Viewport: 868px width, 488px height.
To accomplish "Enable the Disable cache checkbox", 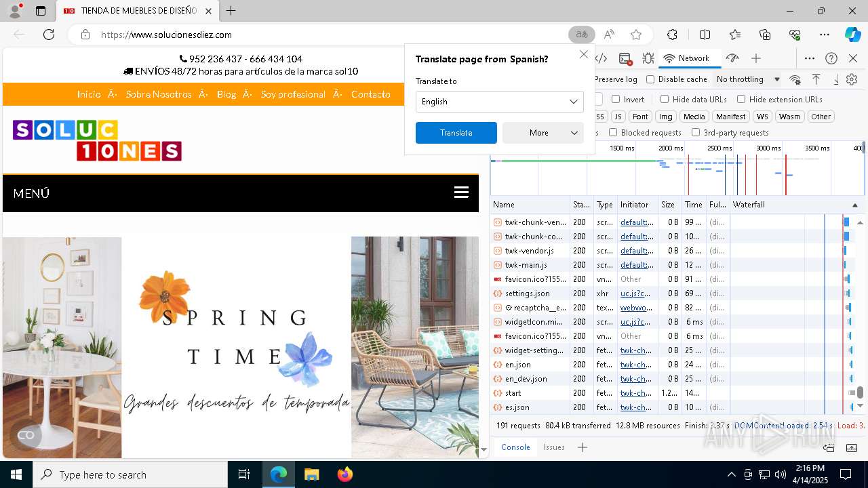I will [x=650, y=79].
